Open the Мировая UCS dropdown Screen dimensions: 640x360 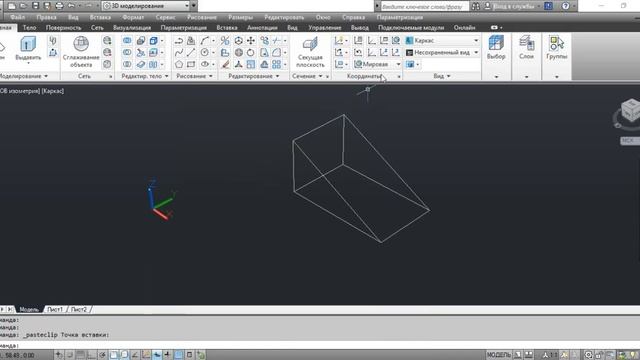point(378,64)
